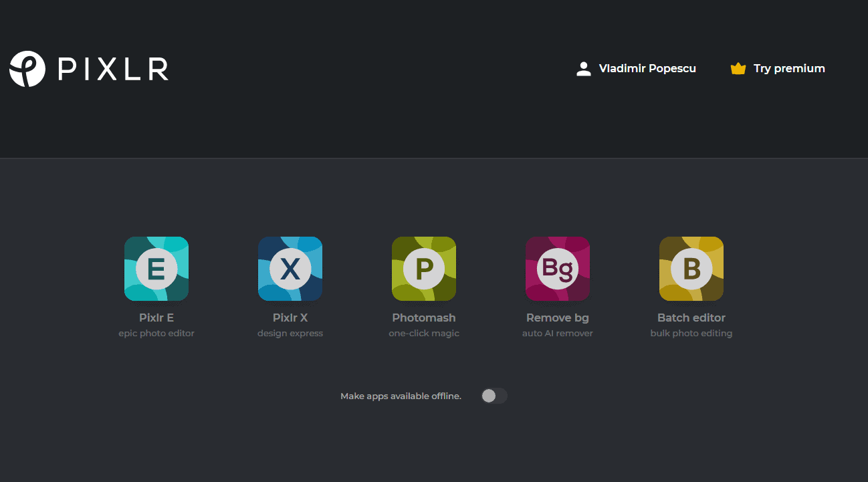Click the user profile silhouette icon
868x482 pixels.
pos(584,69)
